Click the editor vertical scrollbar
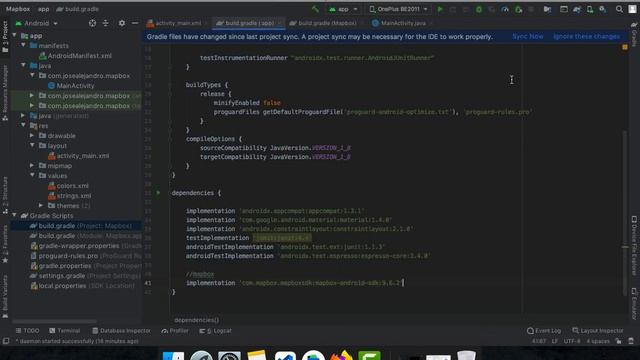640x360 pixels. tap(625, 212)
